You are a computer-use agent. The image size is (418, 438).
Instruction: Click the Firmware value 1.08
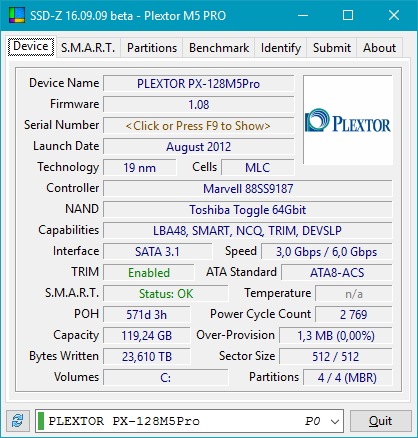tap(198, 105)
